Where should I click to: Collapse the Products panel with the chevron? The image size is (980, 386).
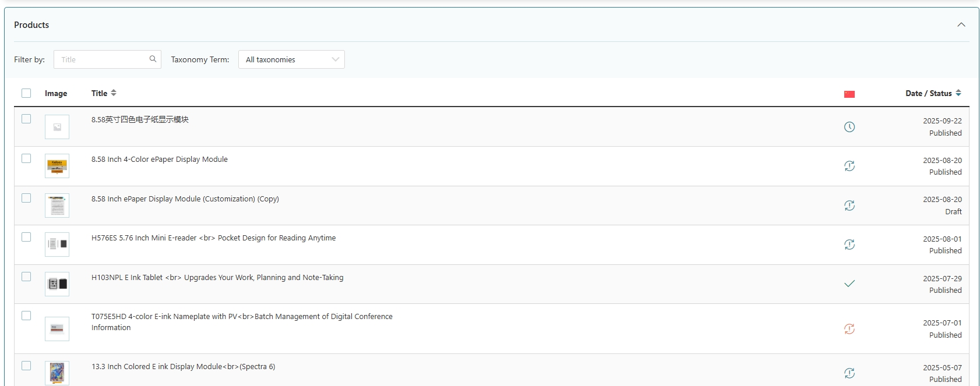(961, 24)
